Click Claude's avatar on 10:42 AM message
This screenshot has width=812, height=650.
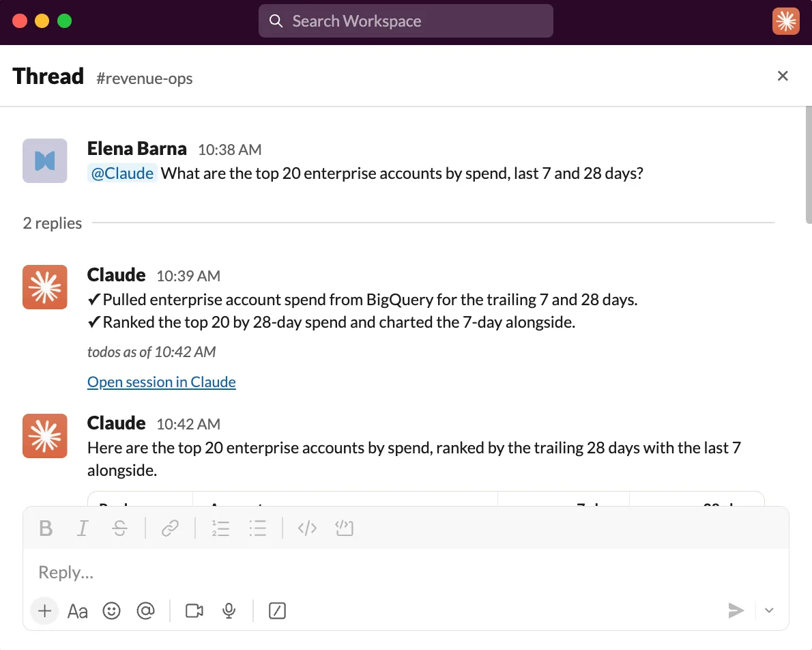[44, 436]
